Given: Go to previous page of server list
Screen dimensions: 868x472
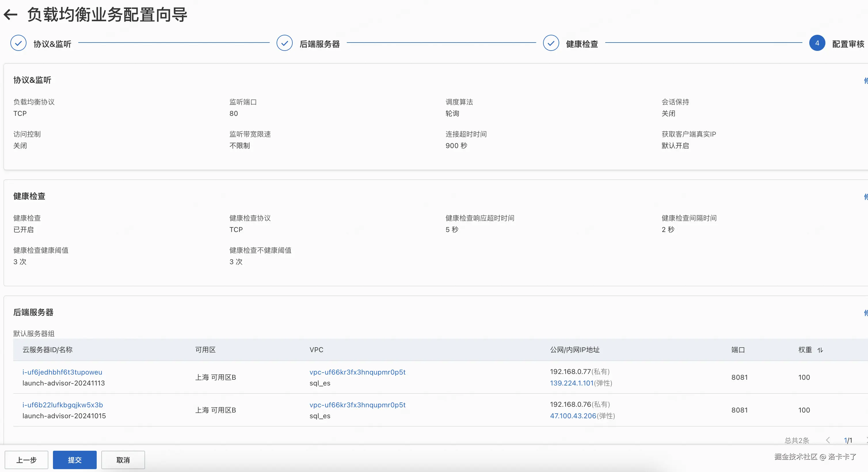Looking at the screenshot, I should [828, 440].
